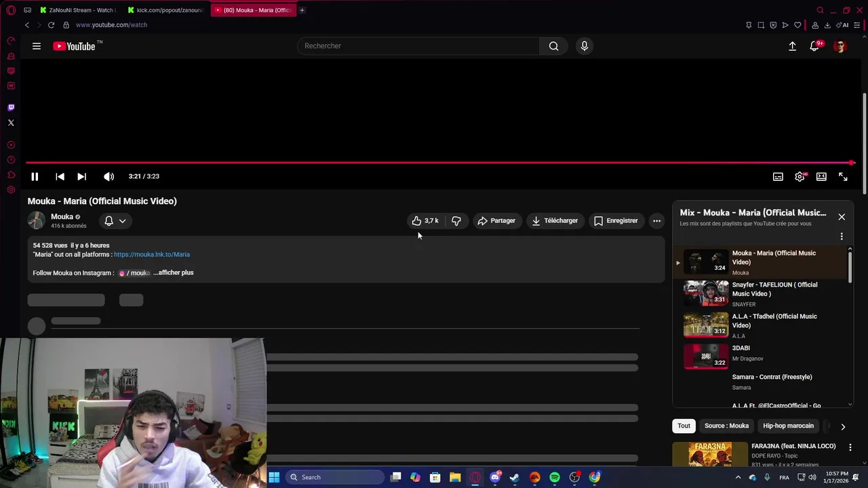
Task: Open YouTube notifications bell
Action: (814, 46)
